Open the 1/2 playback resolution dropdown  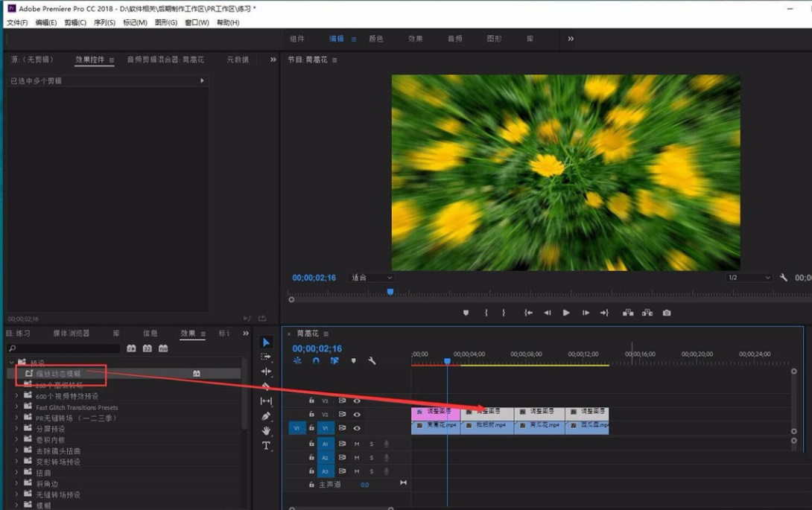point(749,278)
